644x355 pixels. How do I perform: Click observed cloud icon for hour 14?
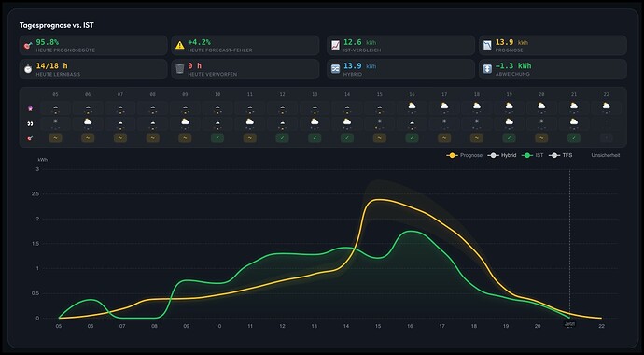[x=347, y=122]
